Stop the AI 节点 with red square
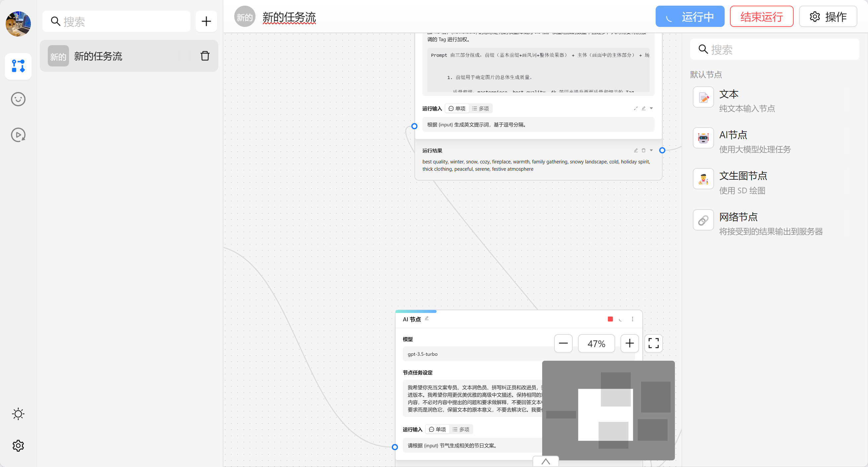Screen dimensions: 868x467 coord(610,319)
